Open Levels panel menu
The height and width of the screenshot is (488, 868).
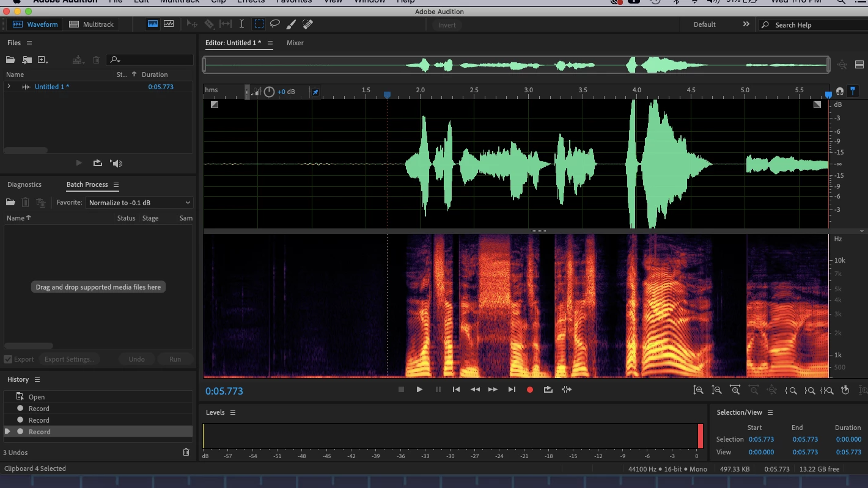point(233,413)
